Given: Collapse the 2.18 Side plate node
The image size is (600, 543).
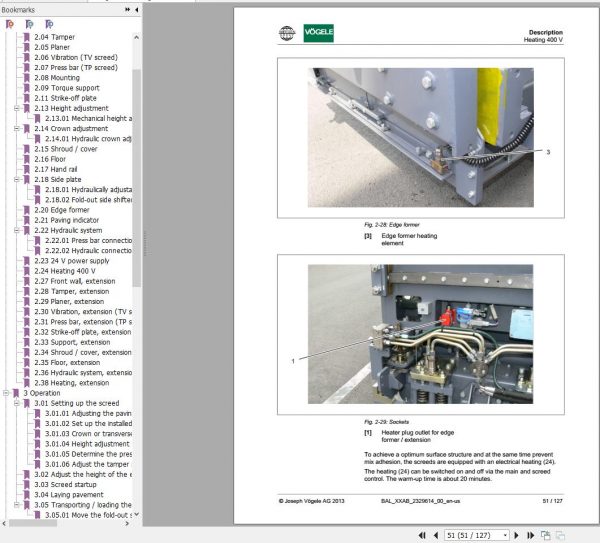Looking at the screenshot, I should pyautogui.click(x=16, y=179).
